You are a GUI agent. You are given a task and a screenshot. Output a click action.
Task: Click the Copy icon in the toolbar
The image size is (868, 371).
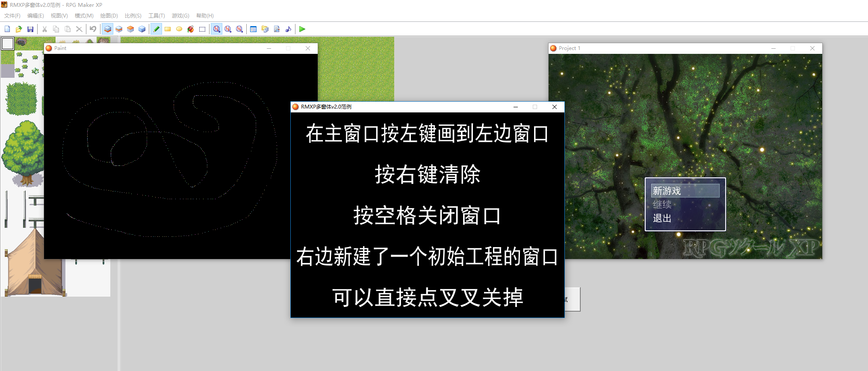pyautogui.click(x=56, y=29)
